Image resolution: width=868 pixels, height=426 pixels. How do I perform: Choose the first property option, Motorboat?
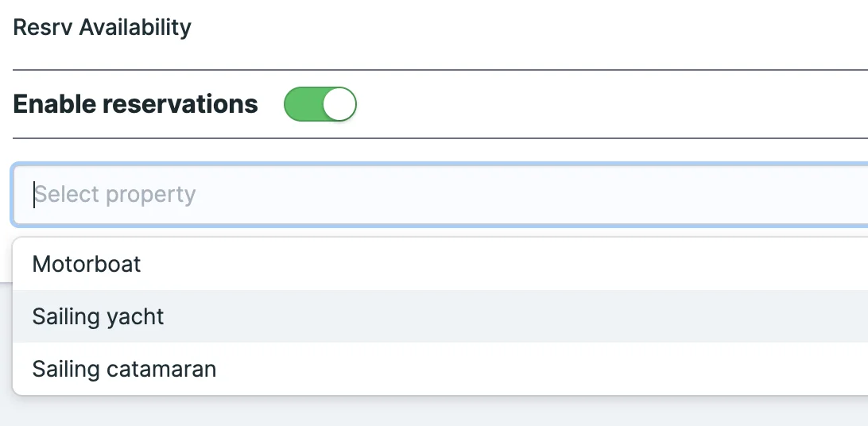[x=87, y=264]
